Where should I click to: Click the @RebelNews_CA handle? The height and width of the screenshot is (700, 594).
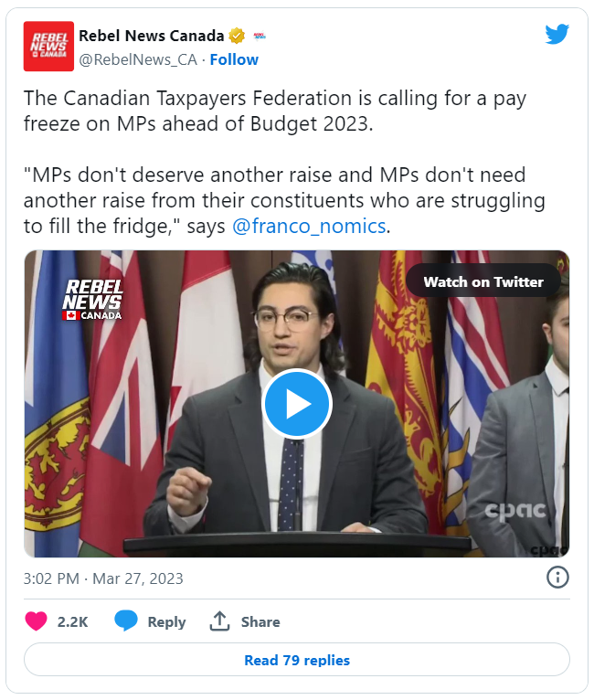138,59
